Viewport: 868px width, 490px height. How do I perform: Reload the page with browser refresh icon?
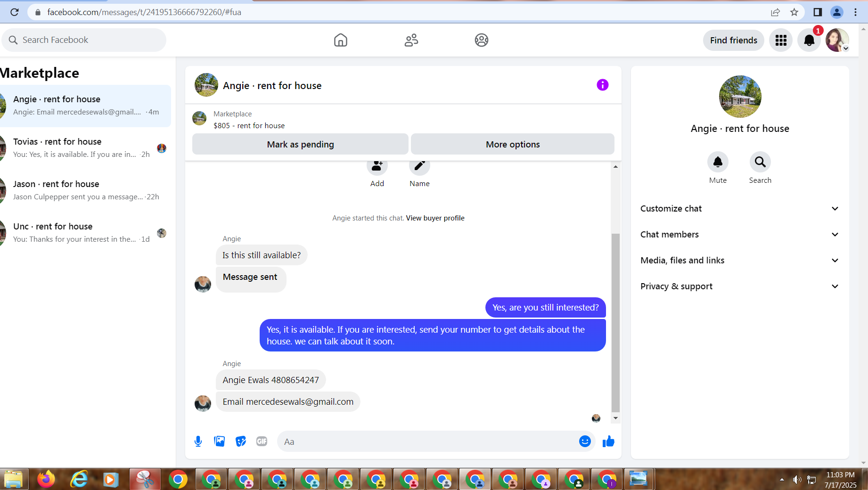[15, 12]
